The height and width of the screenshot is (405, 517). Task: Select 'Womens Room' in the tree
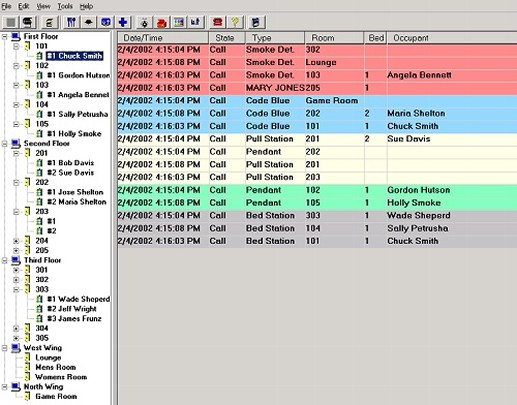click(61, 377)
